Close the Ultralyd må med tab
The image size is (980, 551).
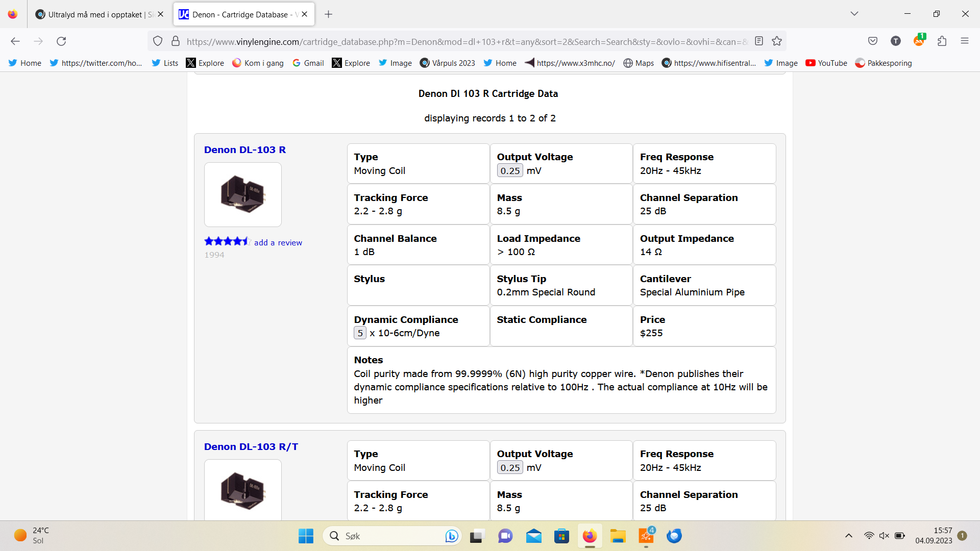coord(161,14)
